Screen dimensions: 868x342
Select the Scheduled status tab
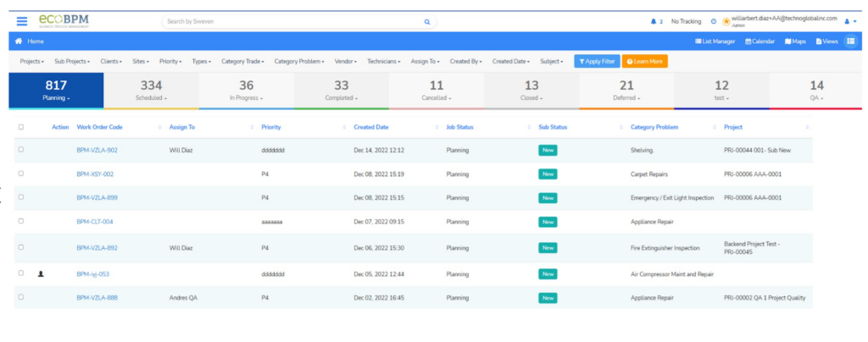click(151, 91)
